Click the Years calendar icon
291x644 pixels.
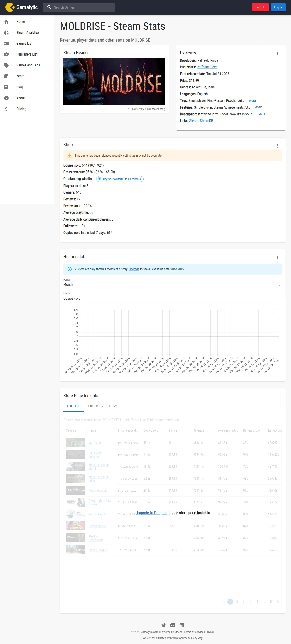[x=7, y=76]
